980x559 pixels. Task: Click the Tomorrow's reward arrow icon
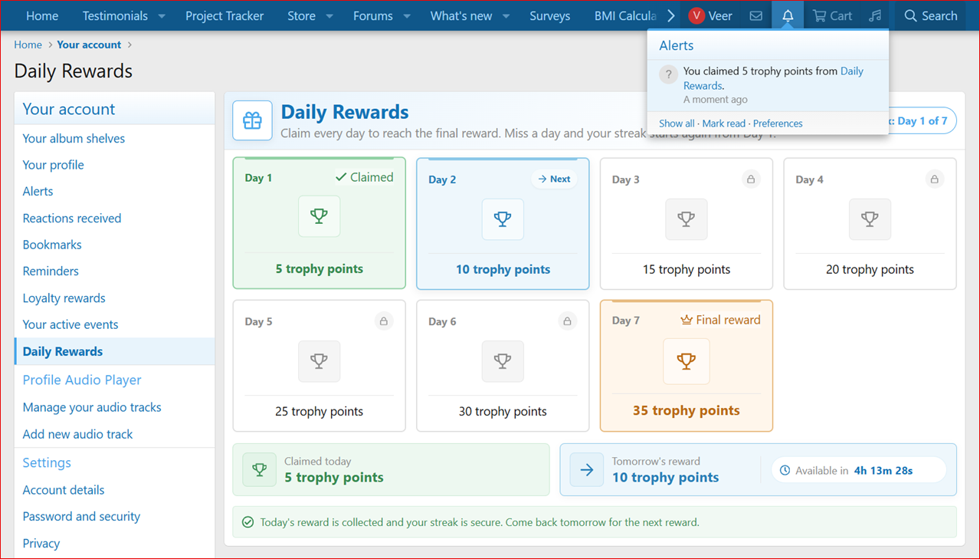point(587,470)
